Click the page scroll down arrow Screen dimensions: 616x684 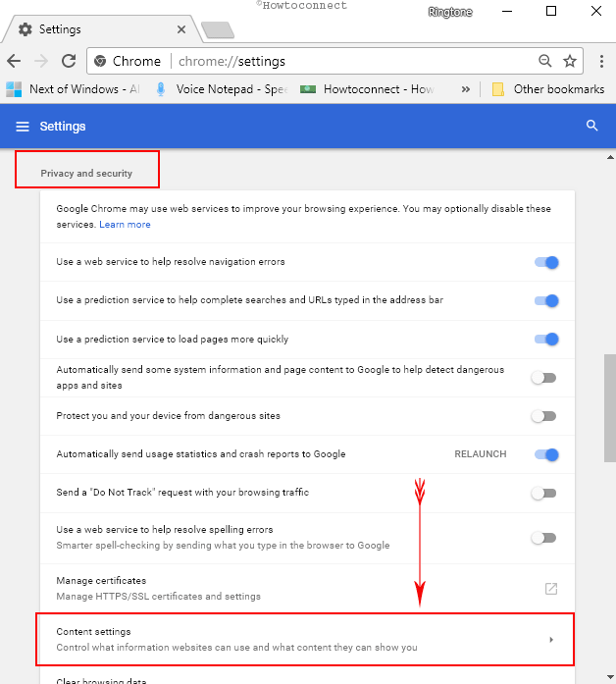(x=610, y=676)
